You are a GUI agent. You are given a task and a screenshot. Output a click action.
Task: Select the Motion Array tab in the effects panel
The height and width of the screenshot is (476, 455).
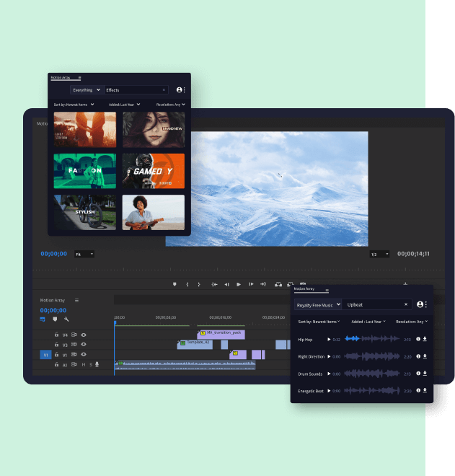63,77
